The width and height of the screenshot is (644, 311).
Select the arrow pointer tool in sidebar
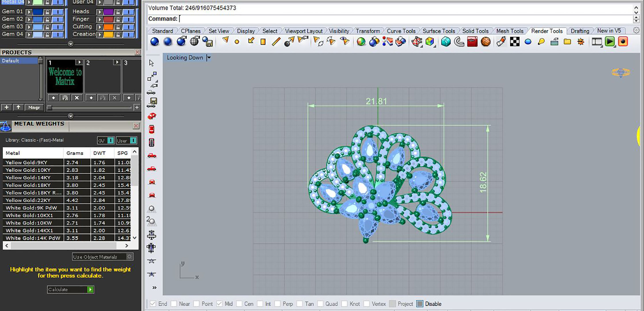tap(152, 63)
